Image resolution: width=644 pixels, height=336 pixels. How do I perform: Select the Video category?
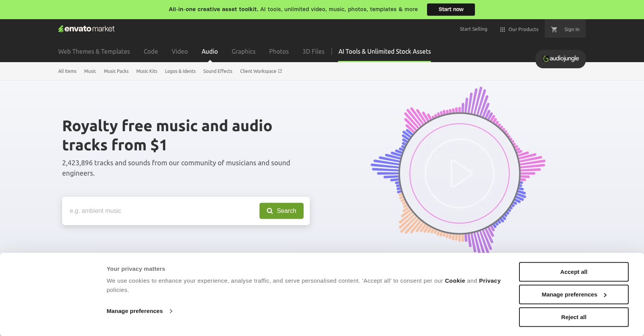pyautogui.click(x=180, y=51)
